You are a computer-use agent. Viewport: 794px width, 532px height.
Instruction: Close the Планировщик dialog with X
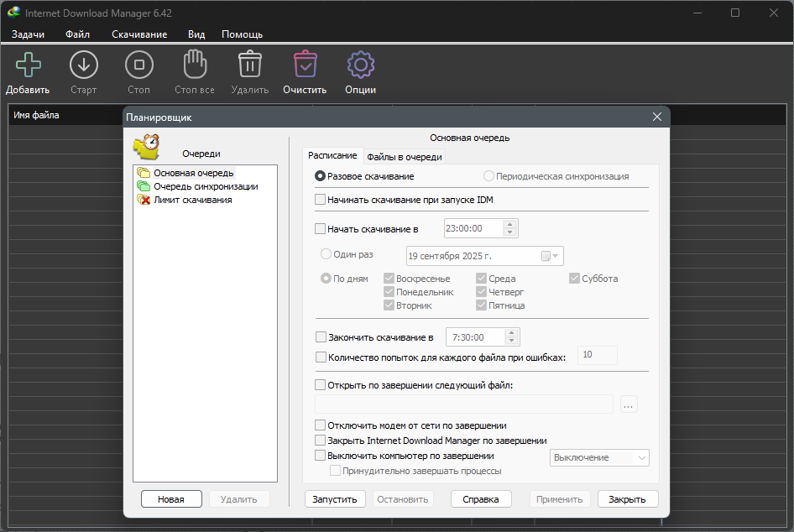[x=657, y=117]
